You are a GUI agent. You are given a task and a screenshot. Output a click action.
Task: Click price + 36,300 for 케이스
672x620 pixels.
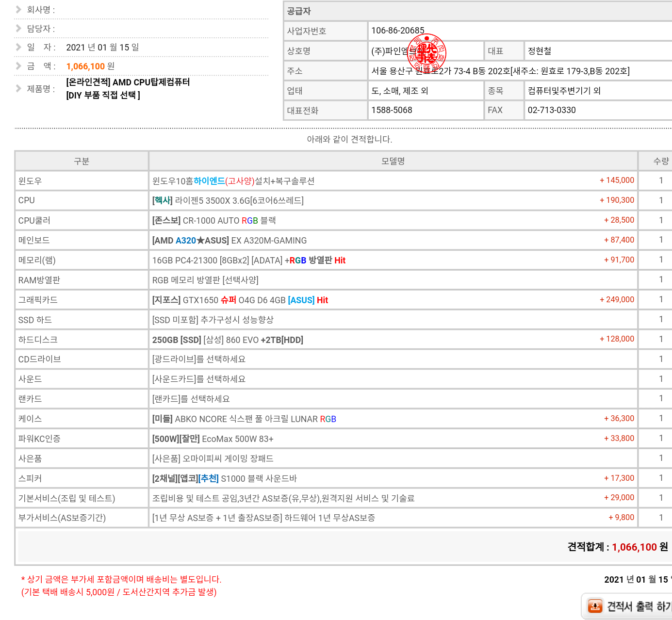pos(619,419)
